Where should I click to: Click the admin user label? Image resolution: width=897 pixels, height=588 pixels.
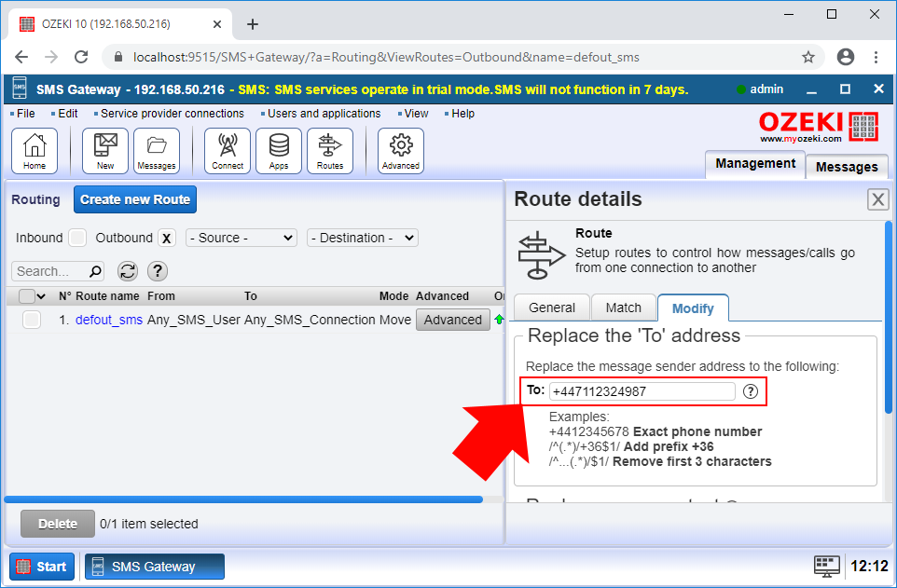click(766, 89)
